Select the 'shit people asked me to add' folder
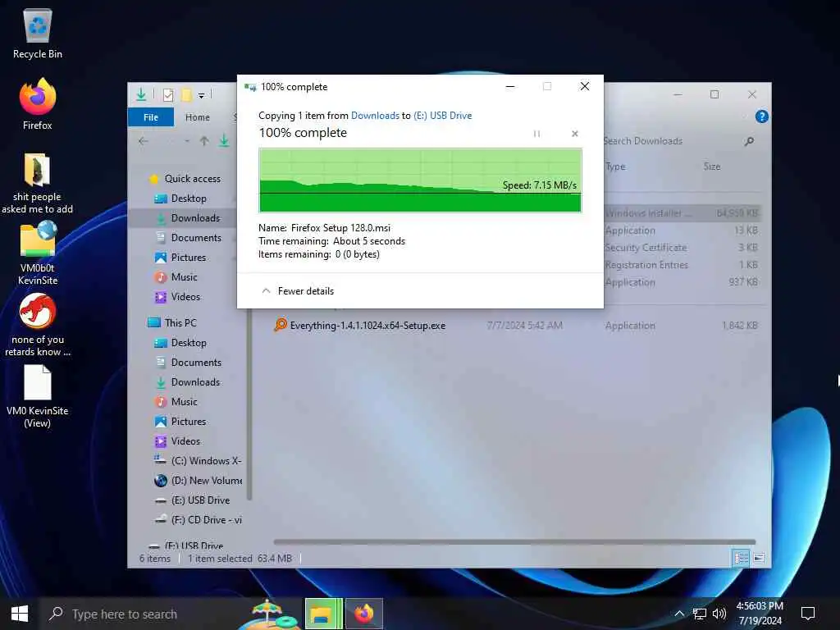 tap(38, 183)
